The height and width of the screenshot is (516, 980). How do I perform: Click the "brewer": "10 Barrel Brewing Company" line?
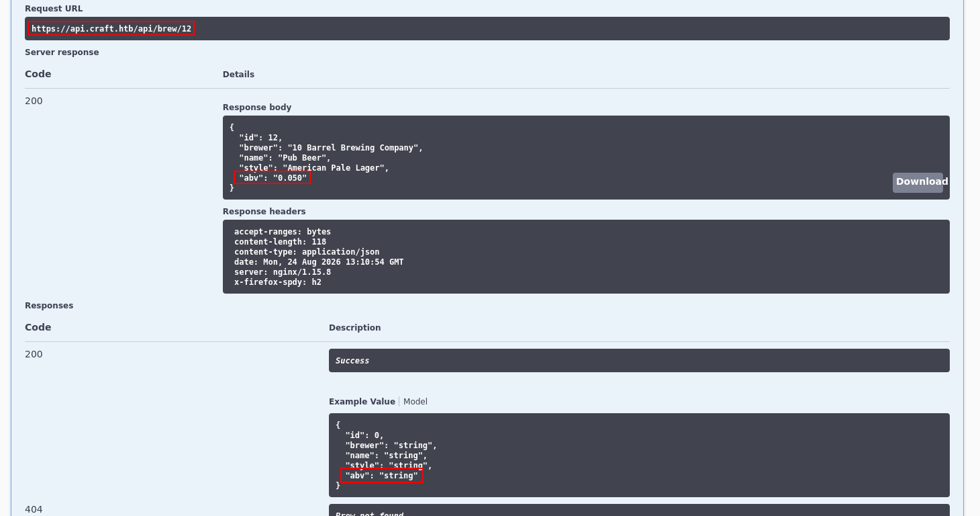[331, 148]
